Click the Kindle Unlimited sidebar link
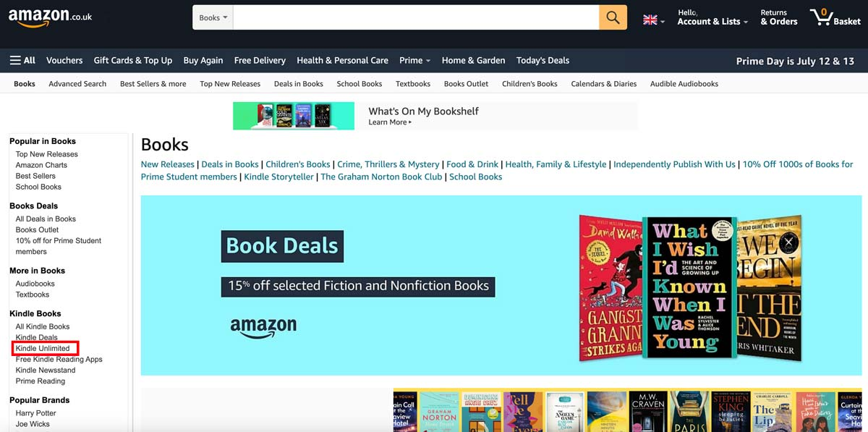The width and height of the screenshot is (868, 432). pyautogui.click(x=43, y=348)
